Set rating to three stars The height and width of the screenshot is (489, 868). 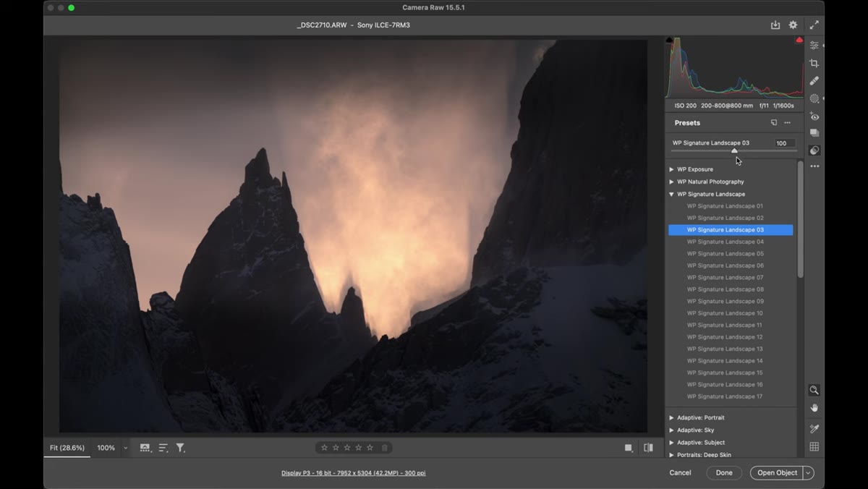click(347, 448)
